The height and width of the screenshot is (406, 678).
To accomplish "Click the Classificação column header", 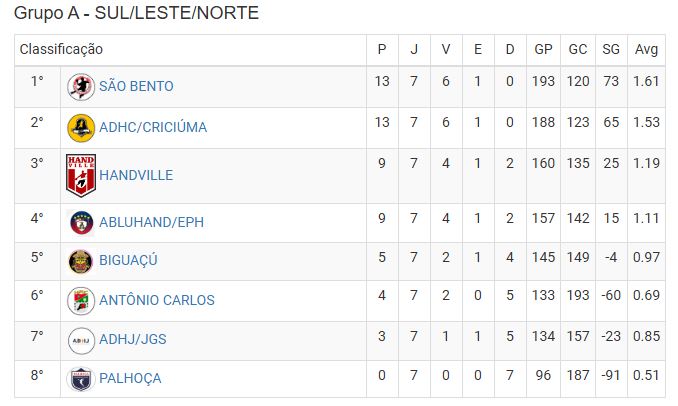I will pos(61,49).
